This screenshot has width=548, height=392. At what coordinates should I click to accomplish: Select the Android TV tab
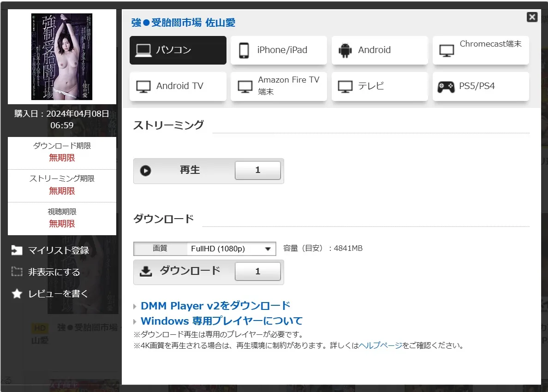pos(178,86)
